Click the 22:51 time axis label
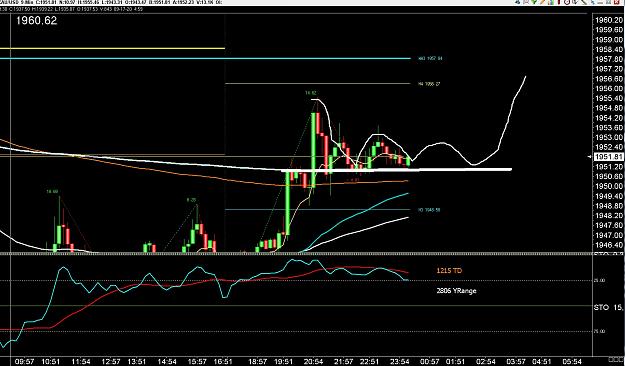This screenshot has height=366, width=625. point(369,361)
